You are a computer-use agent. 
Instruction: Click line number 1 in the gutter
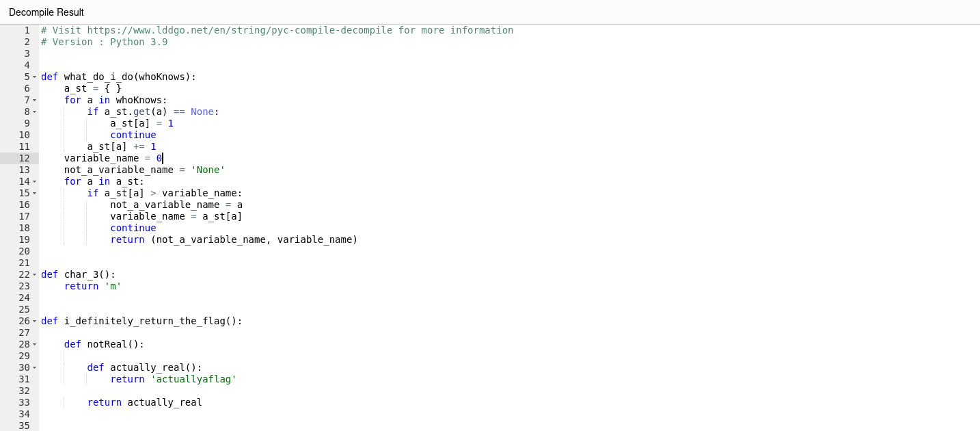[27, 30]
